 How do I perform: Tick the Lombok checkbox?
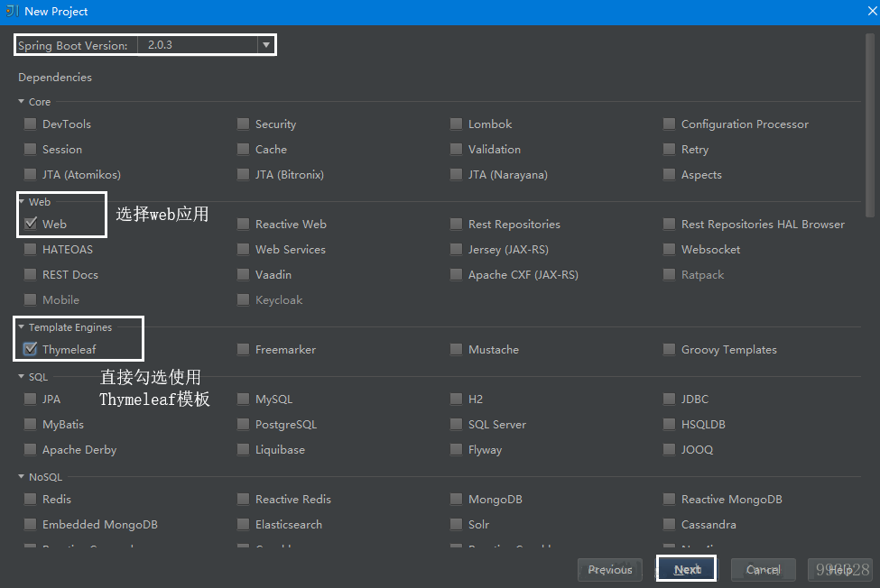coord(457,124)
